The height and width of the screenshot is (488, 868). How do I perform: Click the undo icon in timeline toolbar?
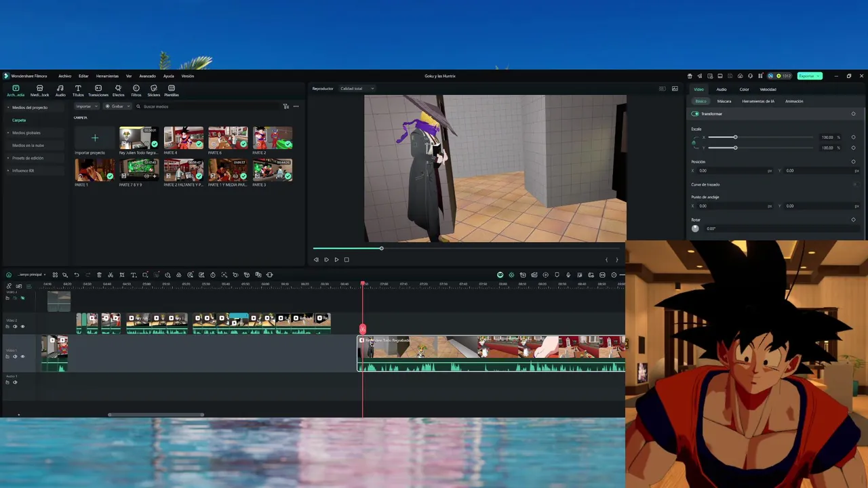pos(77,274)
